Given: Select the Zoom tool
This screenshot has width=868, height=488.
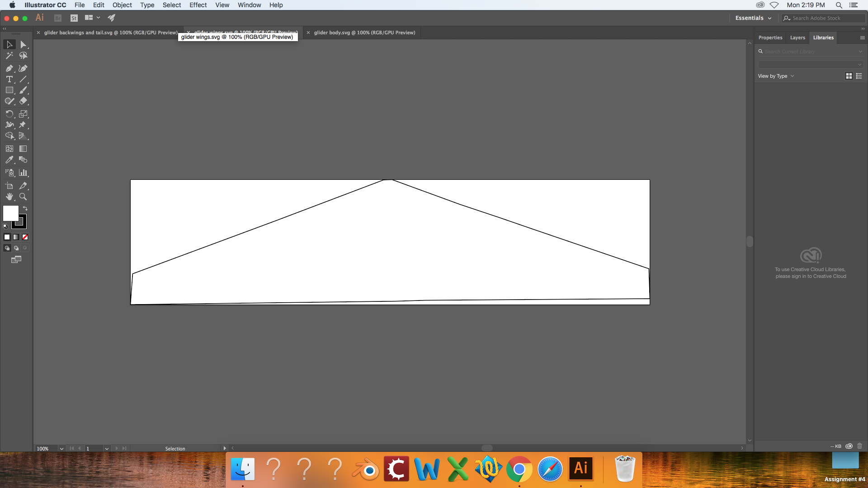Looking at the screenshot, I should click(x=23, y=197).
